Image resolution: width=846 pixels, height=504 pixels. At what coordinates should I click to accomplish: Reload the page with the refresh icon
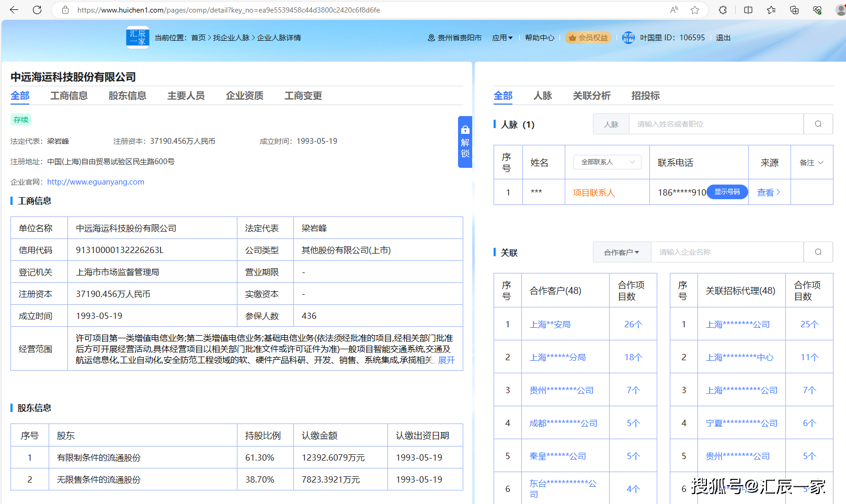pos(37,10)
